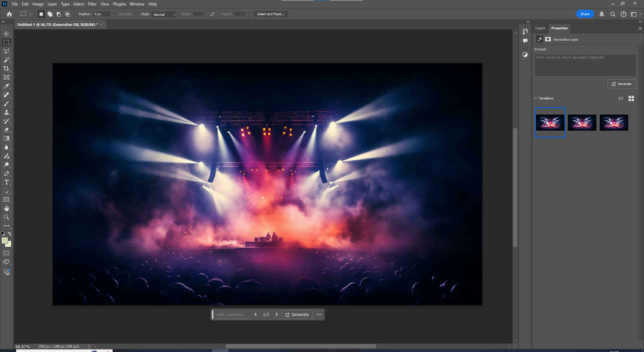Enable Intersect with selection mode
Image resolution: width=644 pixels, height=352 pixels.
tap(67, 14)
